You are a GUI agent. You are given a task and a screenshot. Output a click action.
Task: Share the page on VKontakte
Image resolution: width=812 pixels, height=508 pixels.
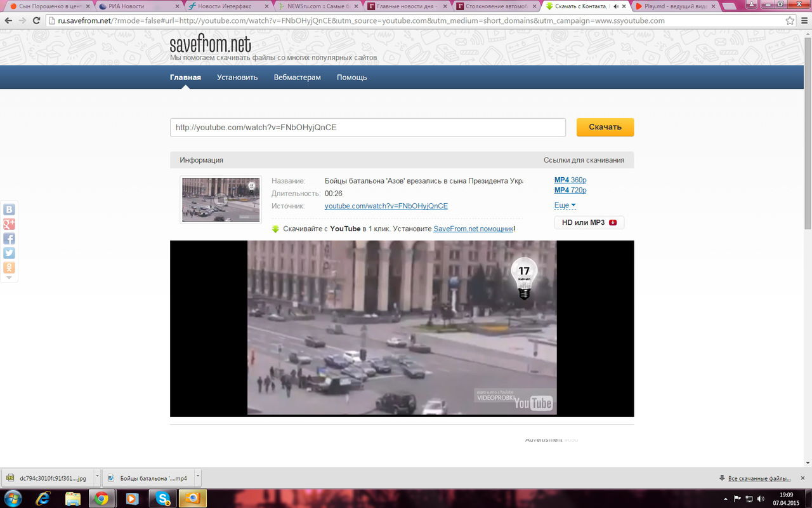[x=9, y=210]
